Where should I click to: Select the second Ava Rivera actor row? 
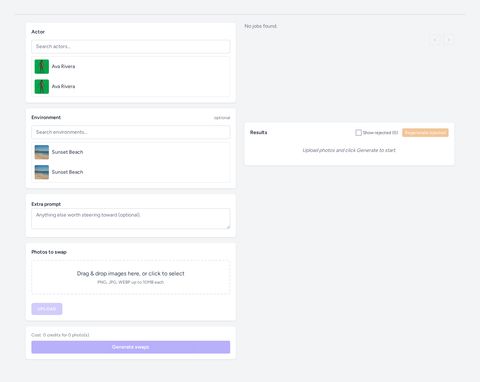point(131,87)
